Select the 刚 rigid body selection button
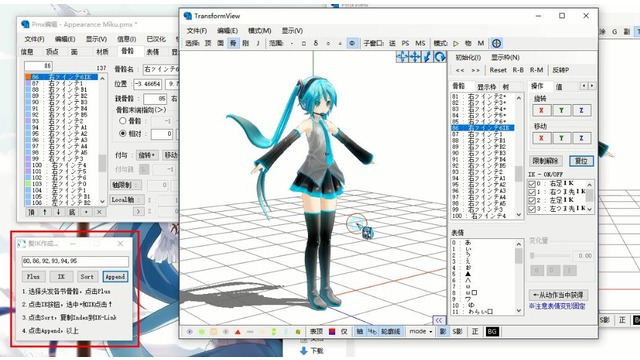640x360 pixels. point(245,43)
